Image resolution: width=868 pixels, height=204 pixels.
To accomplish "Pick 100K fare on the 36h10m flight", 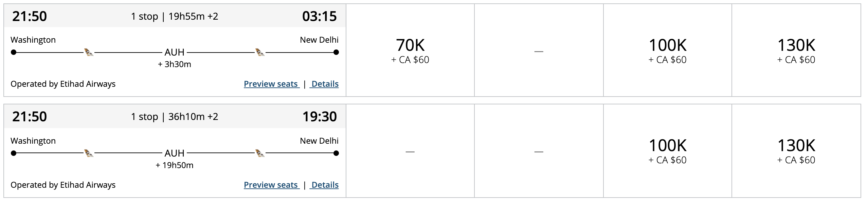I will click(x=667, y=151).
